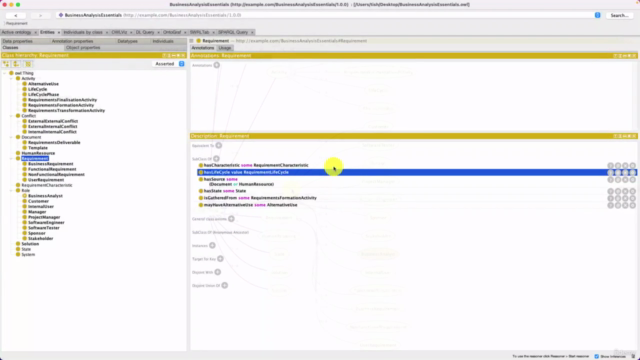Select the RequirementsDeliverable class

coord(54,142)
